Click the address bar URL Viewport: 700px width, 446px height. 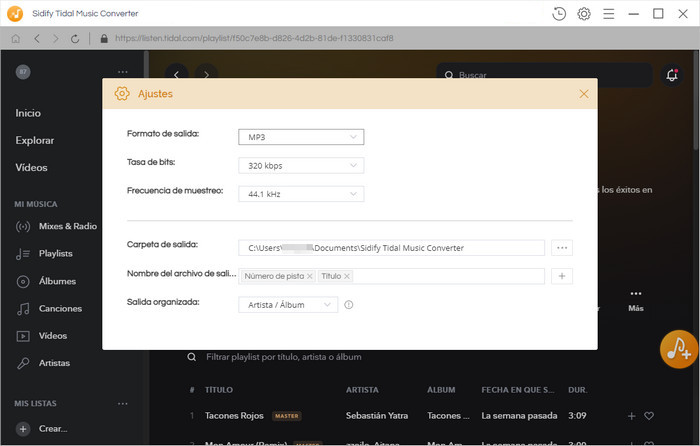tap(254, 38)
